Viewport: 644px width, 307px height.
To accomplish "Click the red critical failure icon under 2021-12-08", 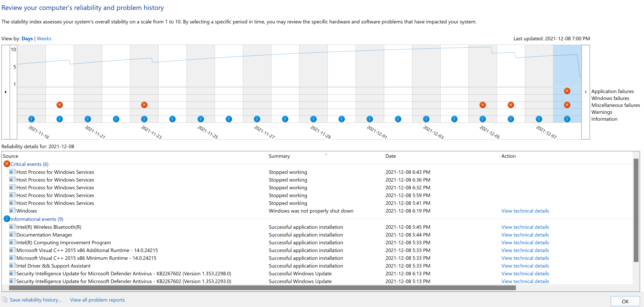I will [567, 105].
